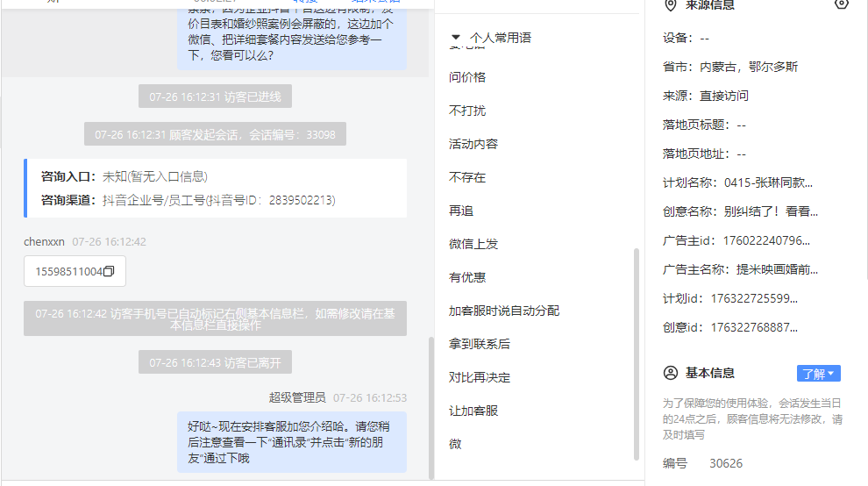This screenshot has height=486, width=868.
Task: Select quick phrase 微信上发
Action: [473, 244]
